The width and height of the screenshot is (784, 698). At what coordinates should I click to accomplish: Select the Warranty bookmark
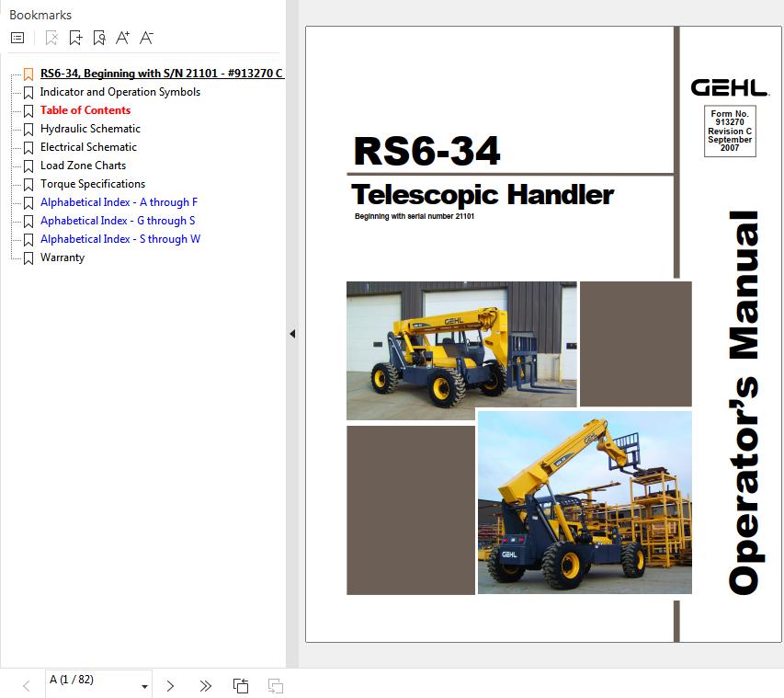pyautogui.click(x=62, y=257)
